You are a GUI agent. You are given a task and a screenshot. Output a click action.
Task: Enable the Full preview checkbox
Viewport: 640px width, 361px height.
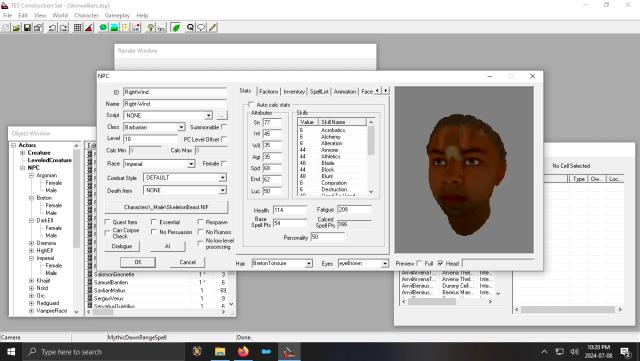pos(419,263)
